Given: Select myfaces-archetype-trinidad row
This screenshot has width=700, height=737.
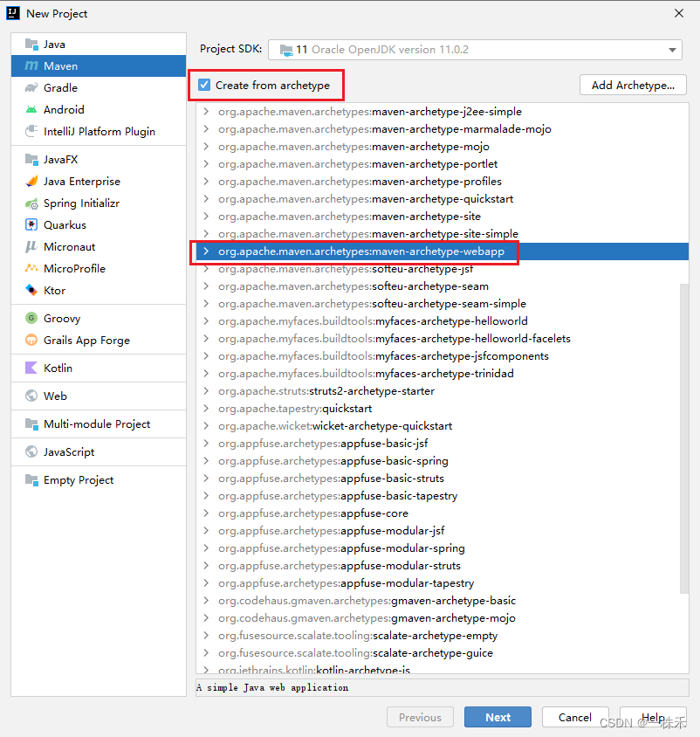Looking at the screenshot, I should tap(442, 374).
